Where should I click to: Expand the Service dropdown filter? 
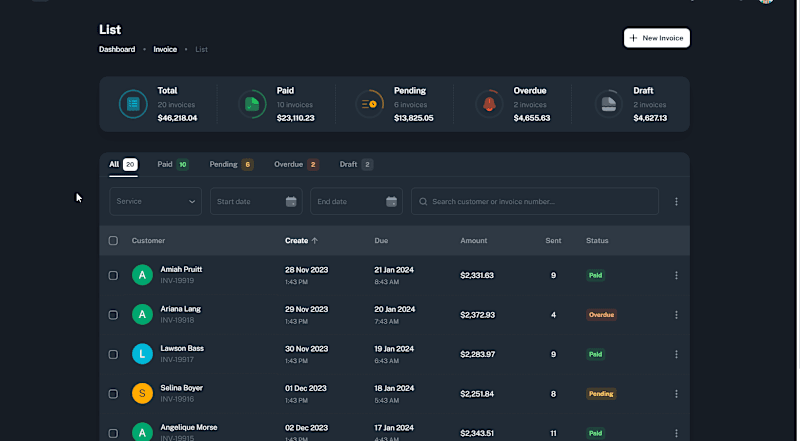[156, 201]
